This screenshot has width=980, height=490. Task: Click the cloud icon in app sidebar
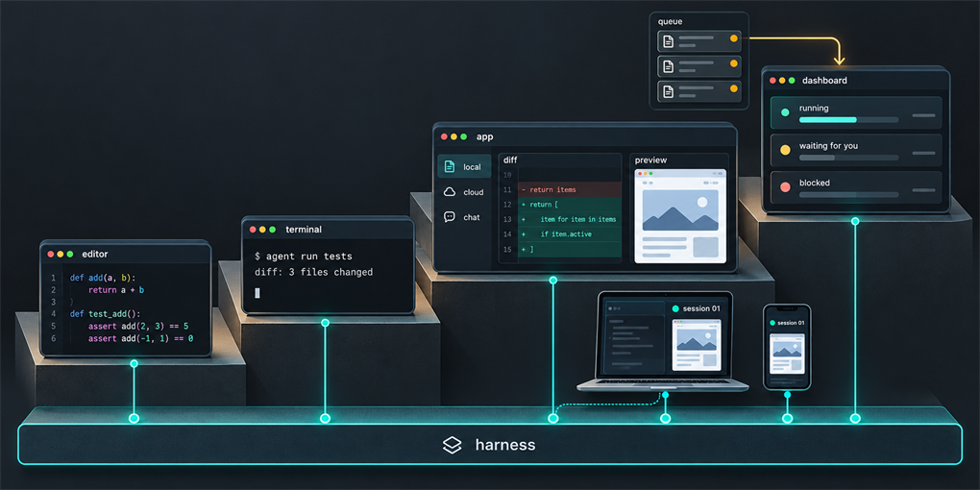click(449, 192)
